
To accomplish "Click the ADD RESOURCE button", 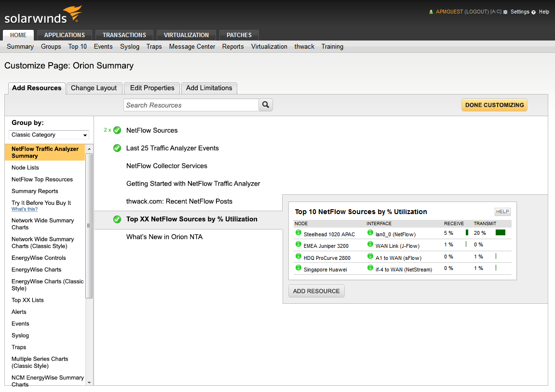I will 316,291.
